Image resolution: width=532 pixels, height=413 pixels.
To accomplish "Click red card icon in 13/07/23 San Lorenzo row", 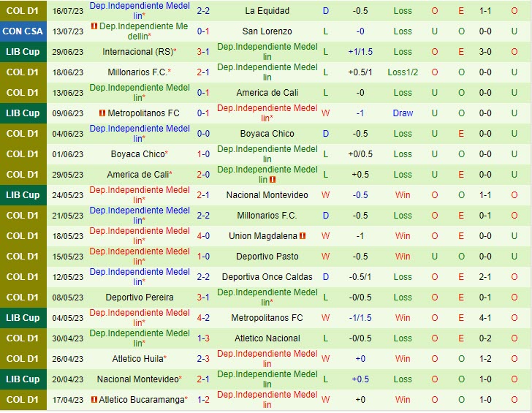I will click(x=94, y=26).
